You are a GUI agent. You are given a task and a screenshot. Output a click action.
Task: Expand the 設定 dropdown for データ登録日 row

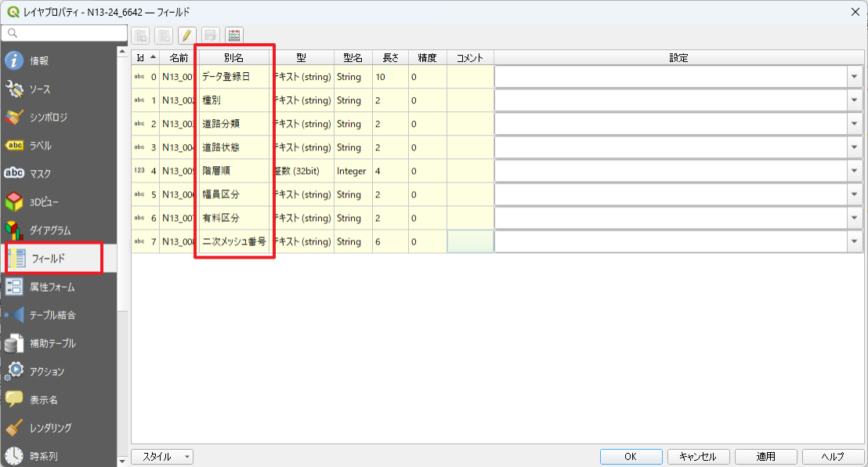pyautogui.click(x=853, y=77)
